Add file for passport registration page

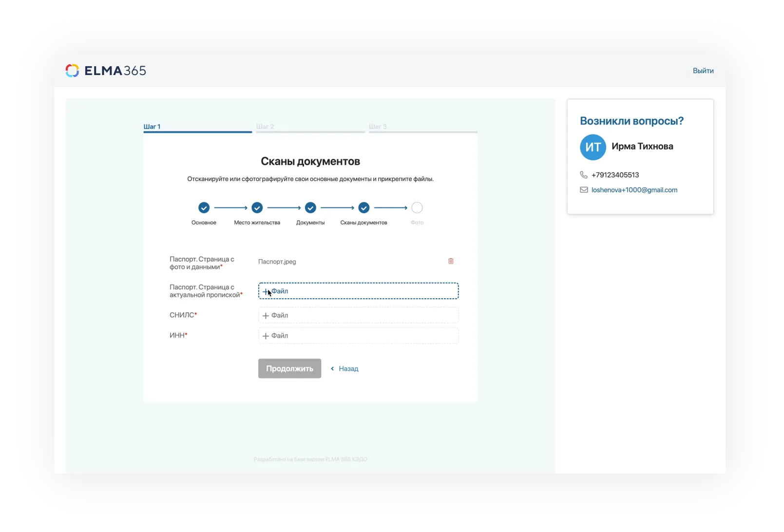point(358,291)
